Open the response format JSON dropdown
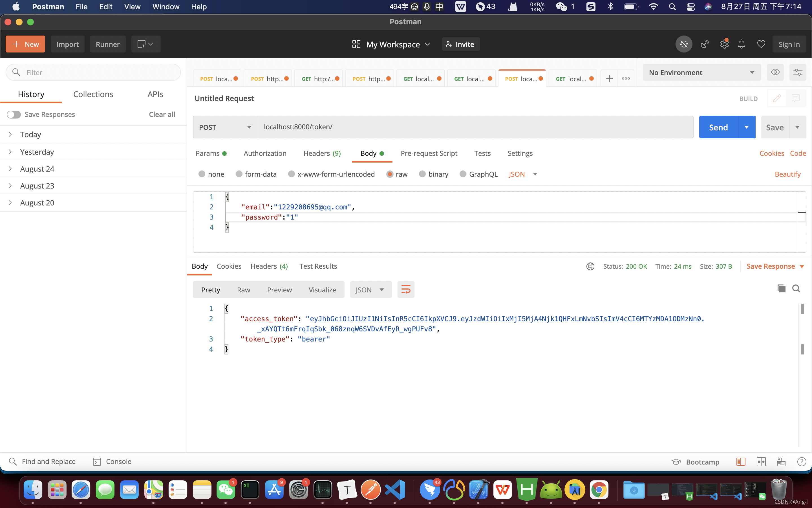This screenshot has width=812, height=508. [x=370, y=290]
